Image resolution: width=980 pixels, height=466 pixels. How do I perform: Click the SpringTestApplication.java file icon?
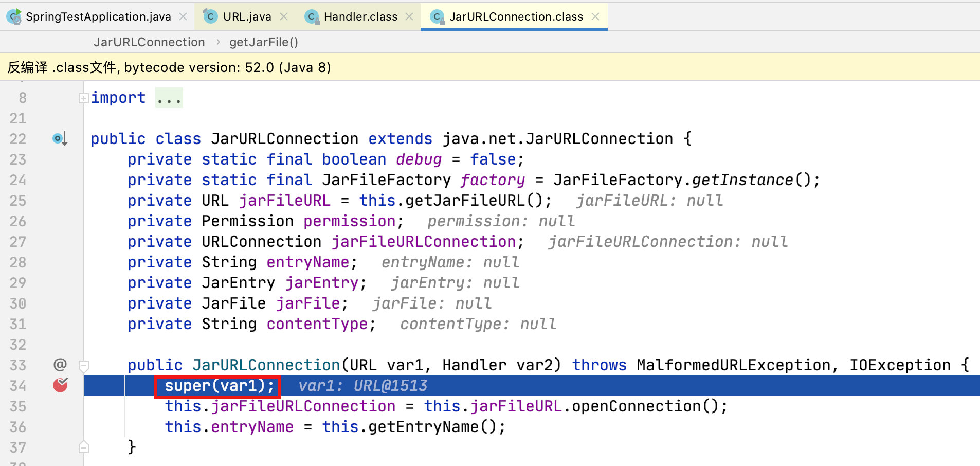(x=14, y=16)
